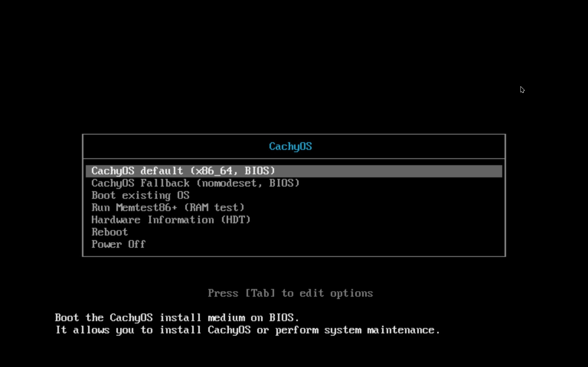The height and width of the screenshot is (367, 588).
Task: Select the Boot existing OS entry
Action: [x=140, y=195]
